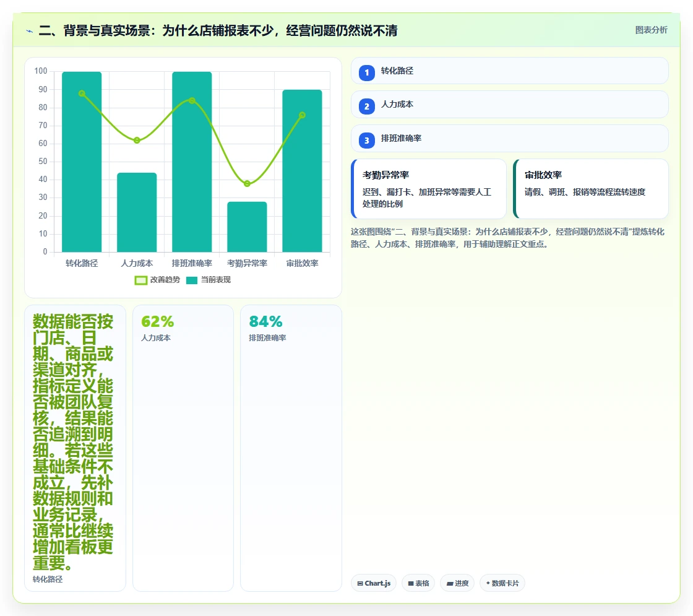The image size is (693, 616).
Task: Click the section title 二、背景与真实场景
Action: pos(218,30)
